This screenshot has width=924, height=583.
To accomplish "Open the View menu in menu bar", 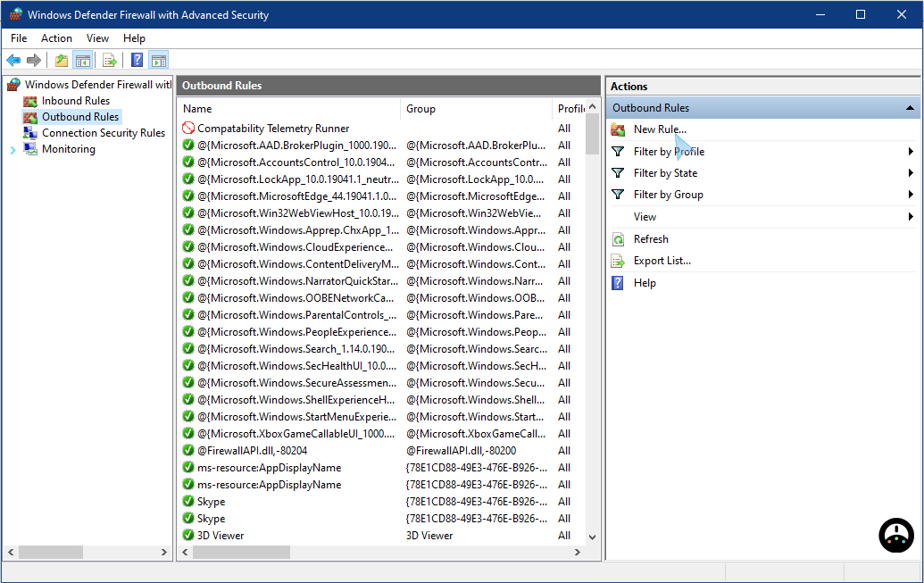I will 98,38.
